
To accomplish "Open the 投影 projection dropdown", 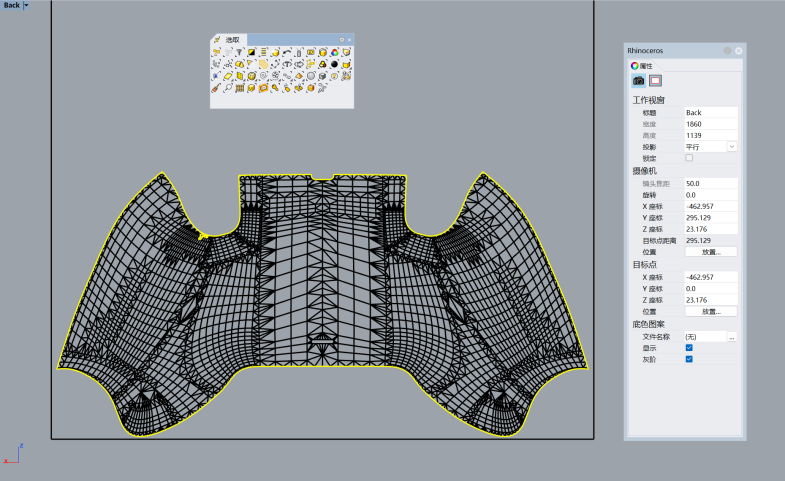I will click(731, 146).
